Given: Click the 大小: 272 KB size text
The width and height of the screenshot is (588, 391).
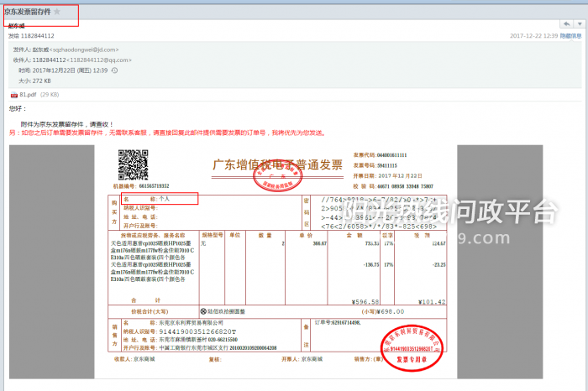Looking at the screenshot, I should tap(34, 81).
